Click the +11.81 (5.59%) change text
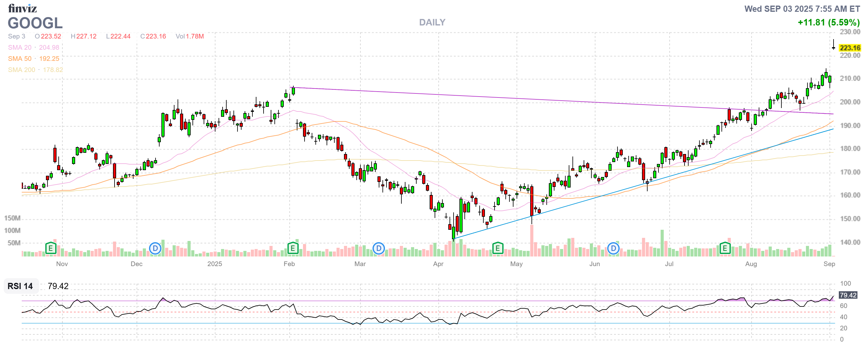This screenshot has width=868, height=349. point(829,23)
